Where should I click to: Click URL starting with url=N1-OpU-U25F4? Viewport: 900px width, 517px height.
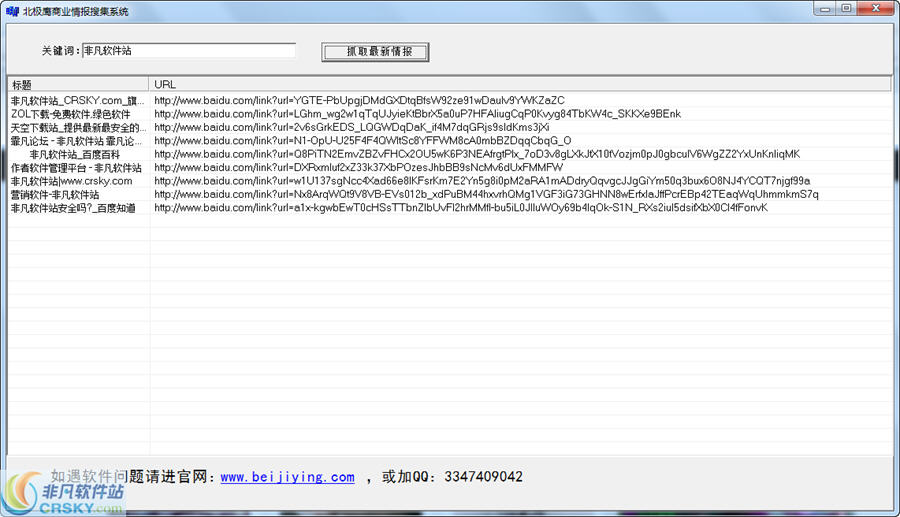click(363, 141)
